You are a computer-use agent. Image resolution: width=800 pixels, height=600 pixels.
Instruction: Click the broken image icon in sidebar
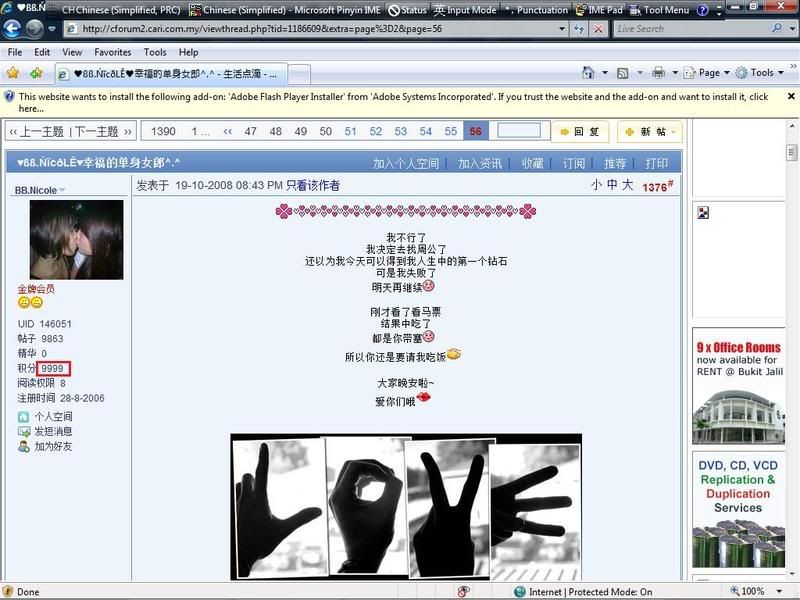click(703, 213)
